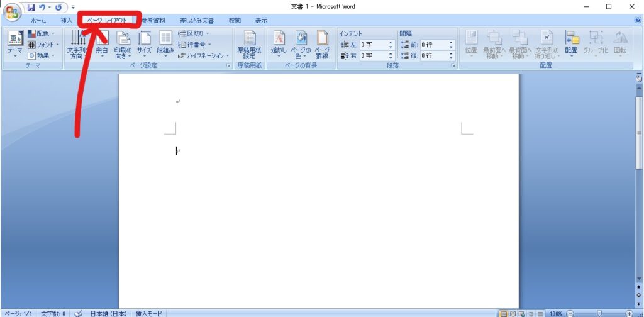
Task: Switch to Full Screen Reading view
Action: (512, 314)
